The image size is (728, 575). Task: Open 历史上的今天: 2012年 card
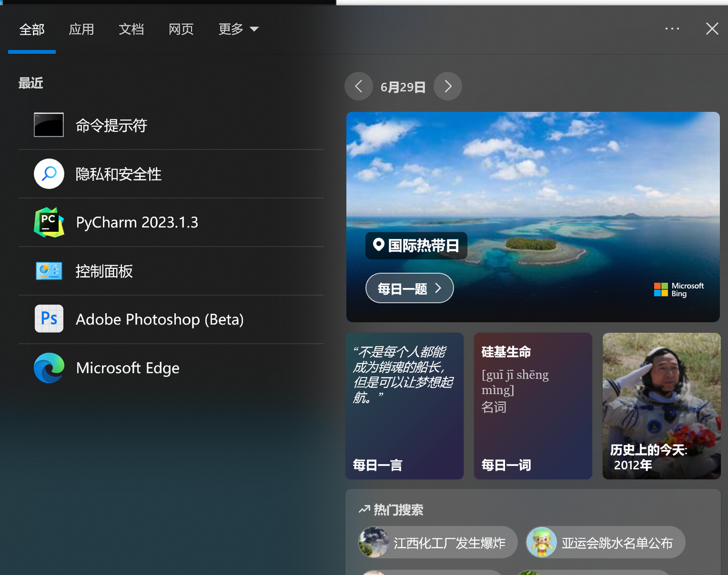[x=661, y=406]
